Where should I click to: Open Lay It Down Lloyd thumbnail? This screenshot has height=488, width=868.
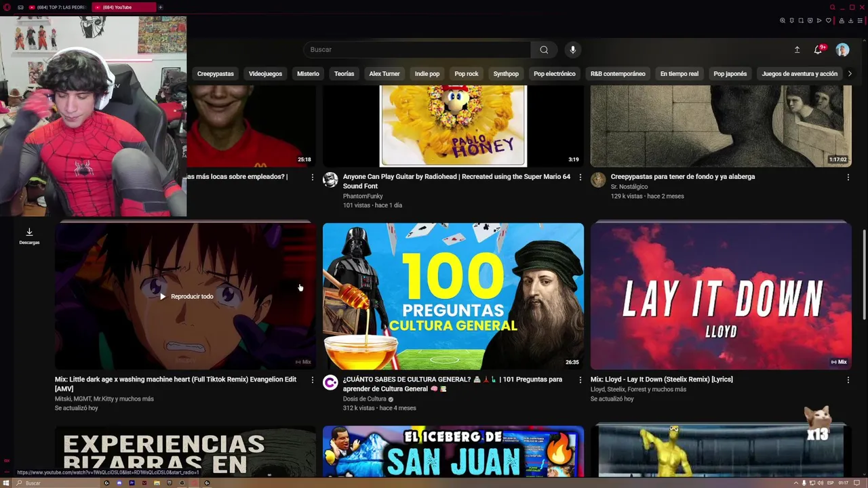click(x=721, y=296)
